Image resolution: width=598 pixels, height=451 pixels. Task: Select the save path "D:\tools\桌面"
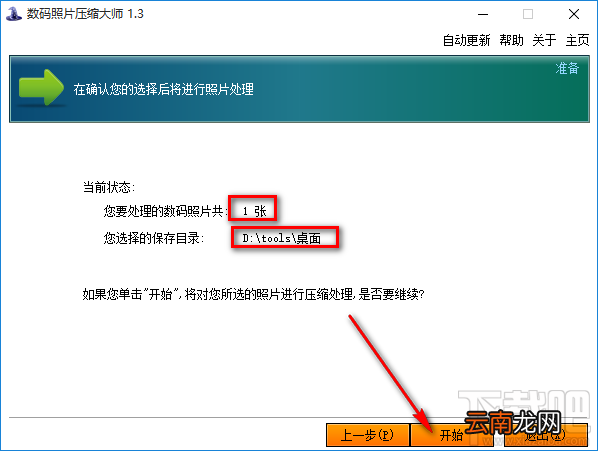click(281, 238)
